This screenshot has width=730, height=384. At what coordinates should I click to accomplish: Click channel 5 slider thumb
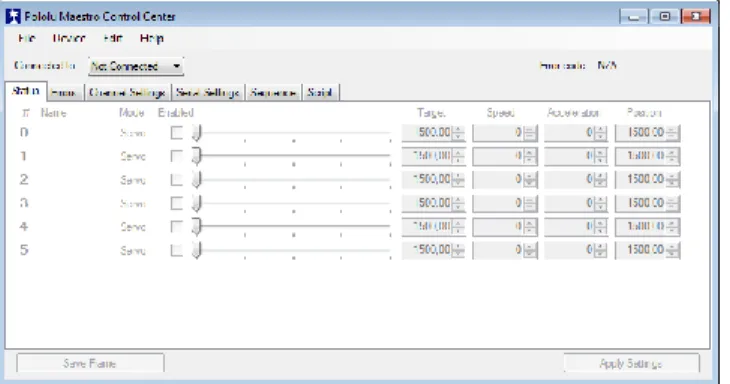[x=196, y=250]
